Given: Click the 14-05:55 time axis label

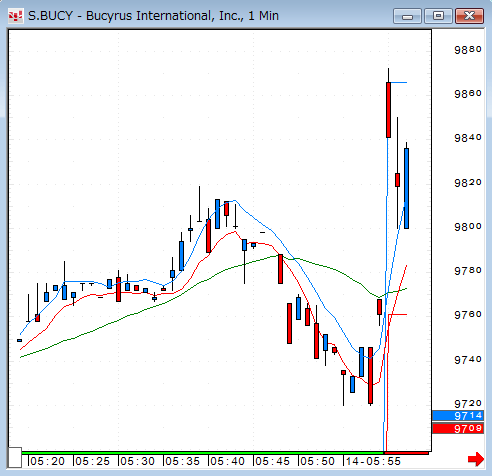Looking at the screenshot, I should pyautogui.click(x=373, y=461).
